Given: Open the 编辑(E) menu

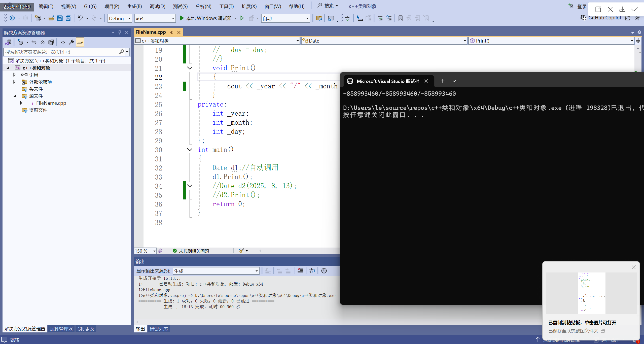Looking at the screenshot, I should (x=46, y=6).
